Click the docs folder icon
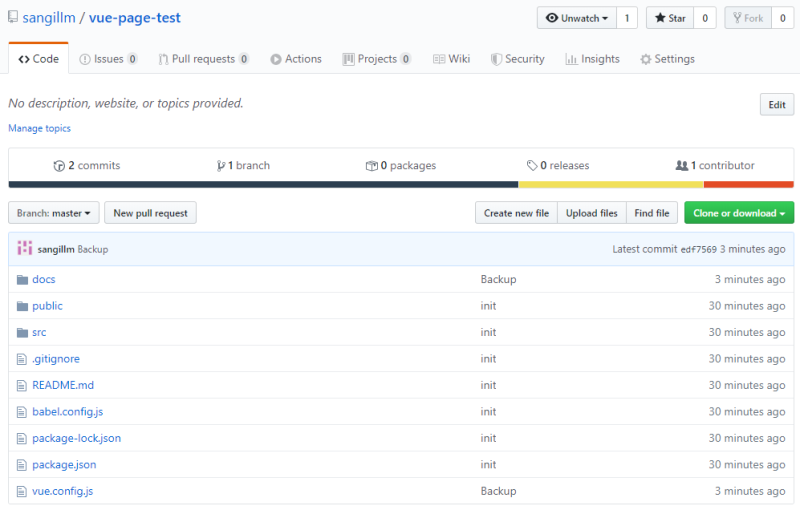The height and width of the screenshot is (510, 800). 22,279
